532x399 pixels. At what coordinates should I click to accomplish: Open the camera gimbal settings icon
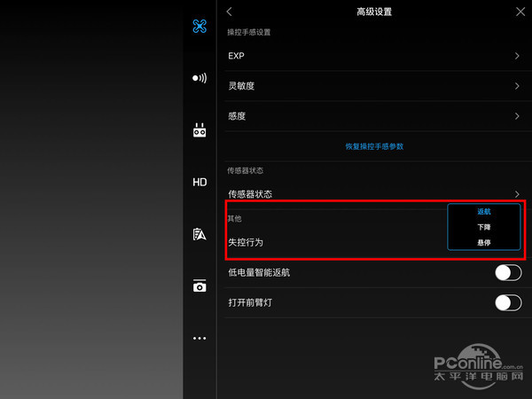[199, 286]
